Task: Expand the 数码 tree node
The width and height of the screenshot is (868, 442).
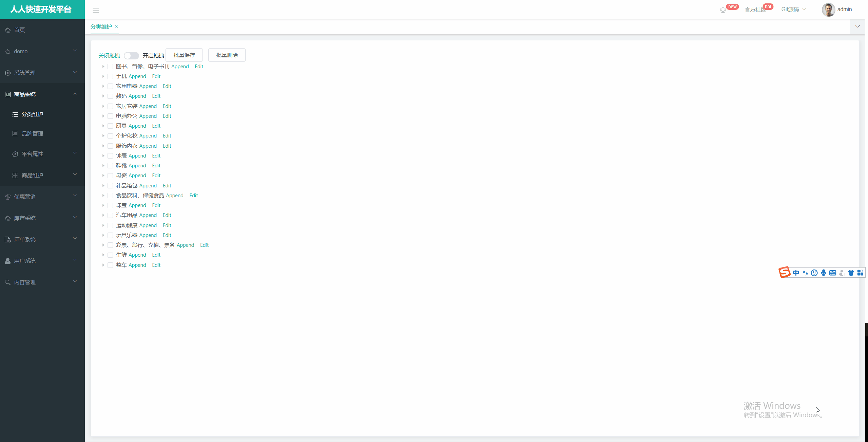Action: point(103,96)
